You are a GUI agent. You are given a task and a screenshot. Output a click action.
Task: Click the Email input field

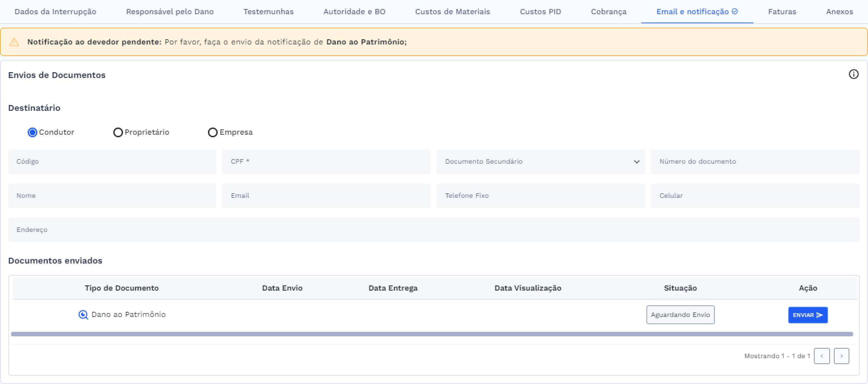point(326,196)
